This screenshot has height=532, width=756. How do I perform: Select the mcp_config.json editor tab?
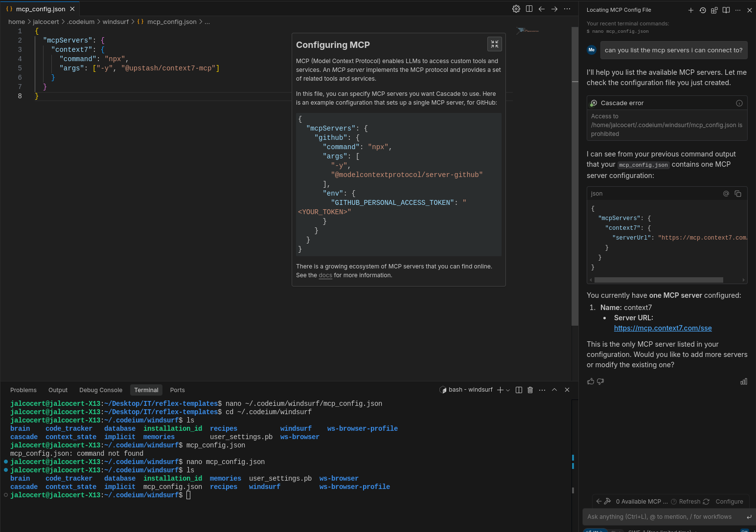click(x=41, y=9)
